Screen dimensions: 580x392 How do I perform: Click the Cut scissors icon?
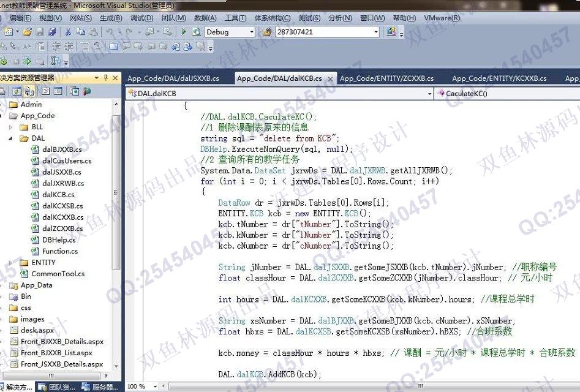[68, 32]
